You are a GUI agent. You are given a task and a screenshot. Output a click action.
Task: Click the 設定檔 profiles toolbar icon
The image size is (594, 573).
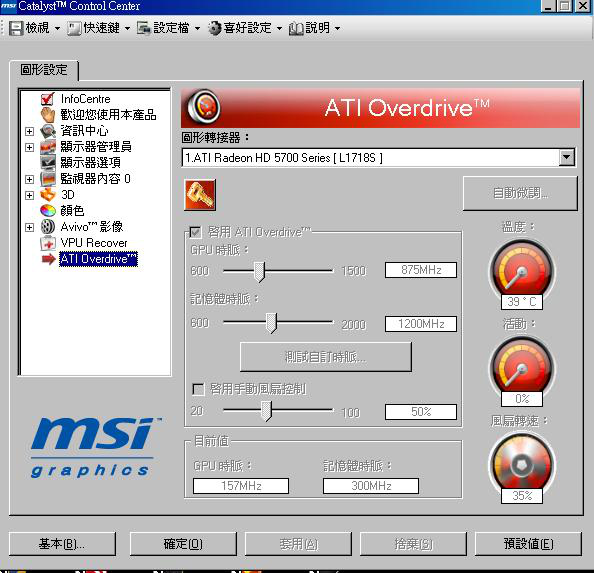pos(144,28)
